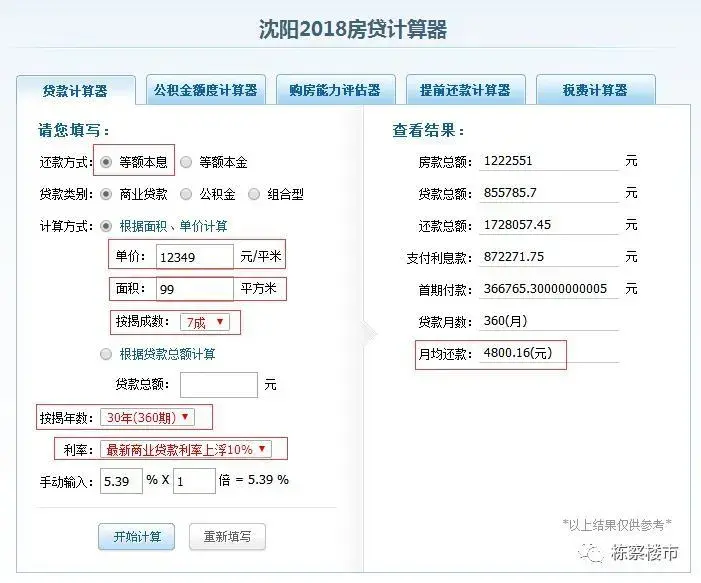Open 购房能力评估器 tab
The width and height of the screenshot is (701, 583).
pyautogui.click(x=335, y=90)
